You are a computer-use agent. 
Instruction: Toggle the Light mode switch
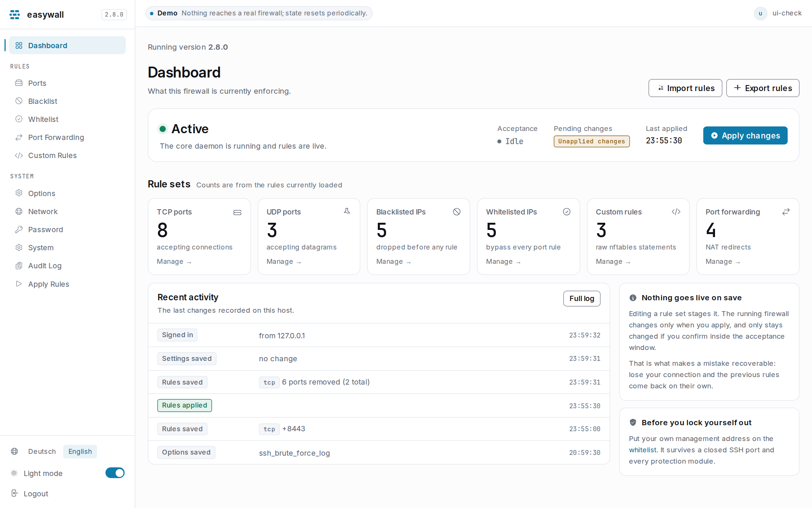[x=115, y=473]
